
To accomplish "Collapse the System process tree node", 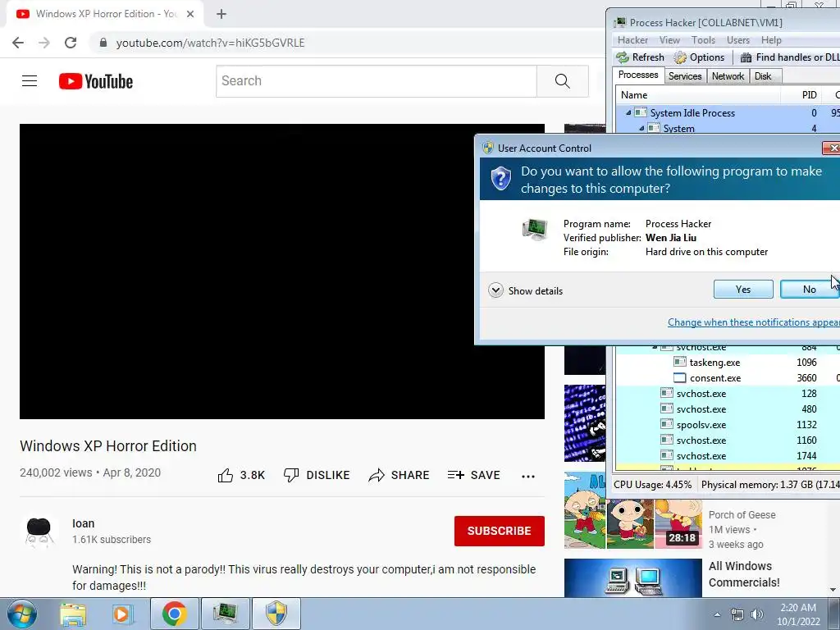I will (x=641, y=128).
